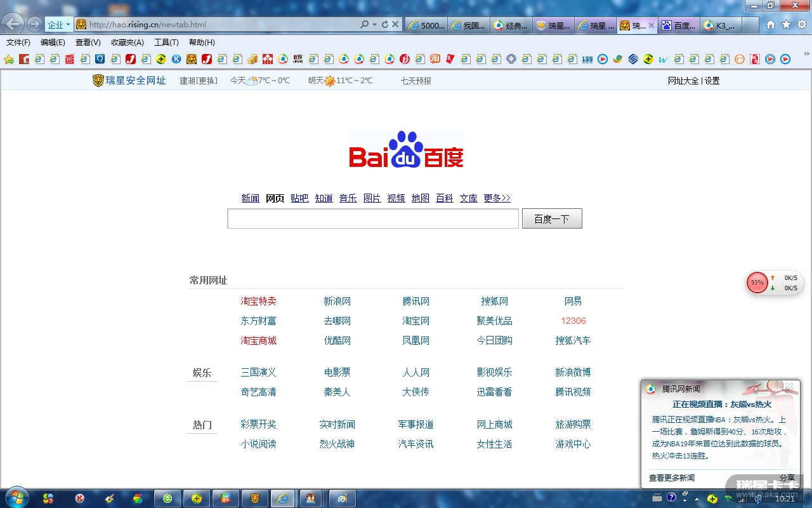
Task: Switch to the 5000... browser tab
Action: click(x=426, y=25)
